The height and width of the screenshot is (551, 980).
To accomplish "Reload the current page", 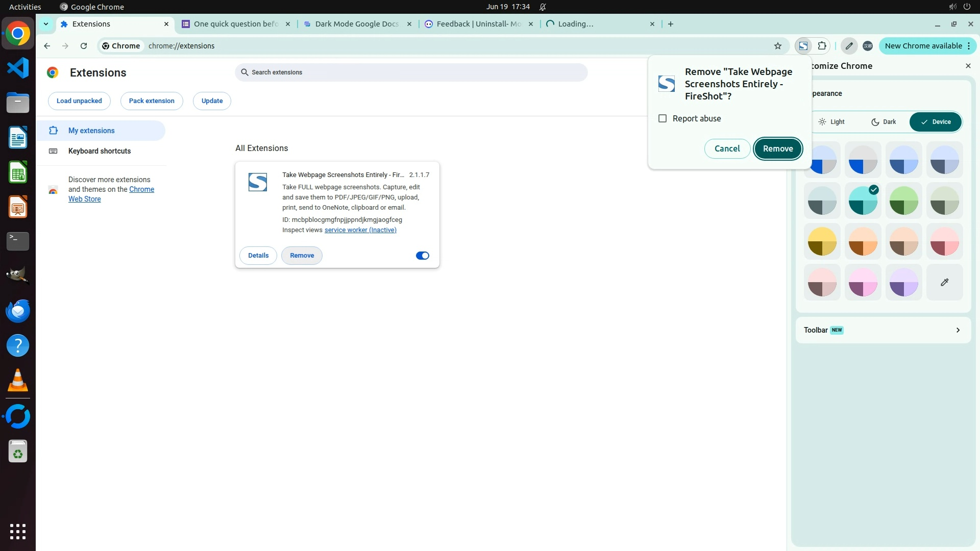I will [x=84, y=46].
